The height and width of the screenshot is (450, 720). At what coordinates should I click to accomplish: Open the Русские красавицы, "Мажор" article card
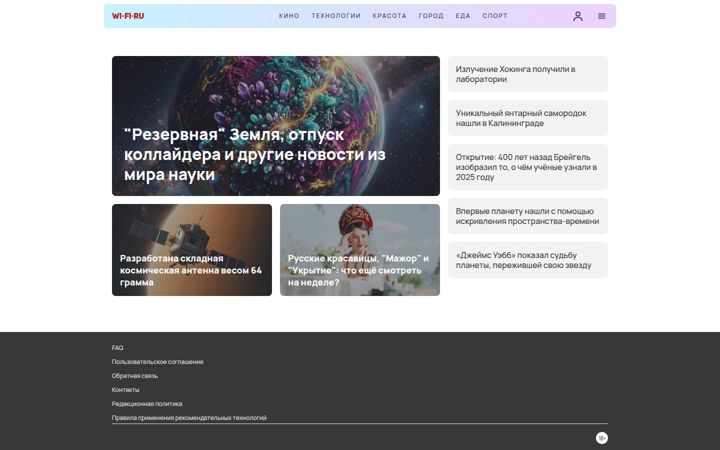coord(360,250)
